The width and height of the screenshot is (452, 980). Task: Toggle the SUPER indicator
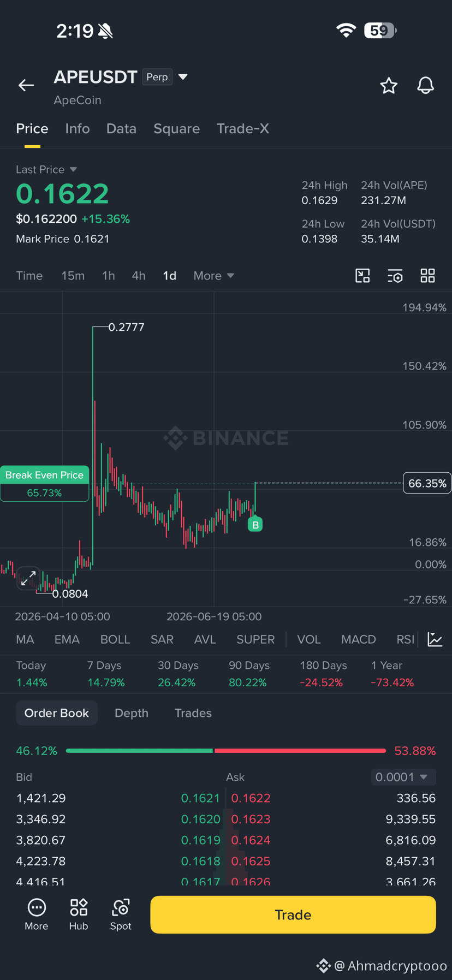pyautogui.click(x=255, y=639)
